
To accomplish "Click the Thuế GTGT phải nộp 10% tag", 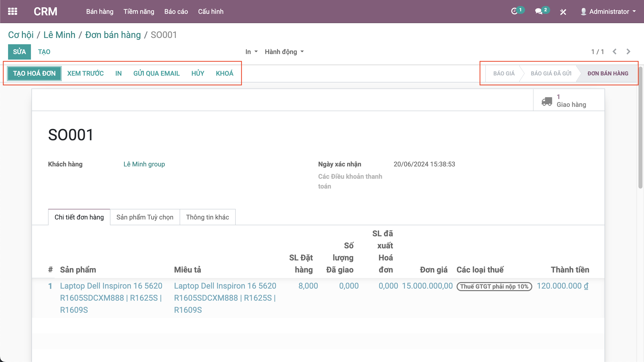I will click(x=494, y=287).
